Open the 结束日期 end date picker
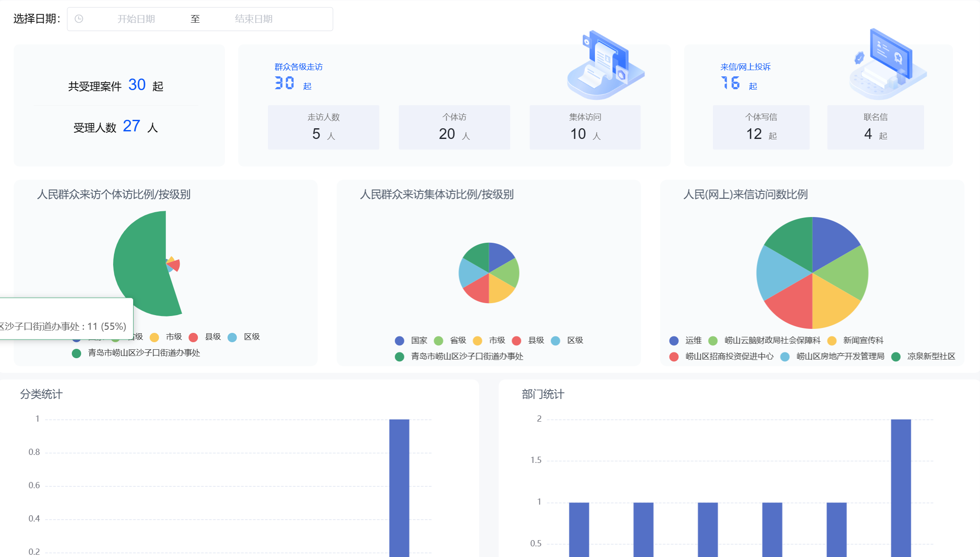 coord(253,19)
